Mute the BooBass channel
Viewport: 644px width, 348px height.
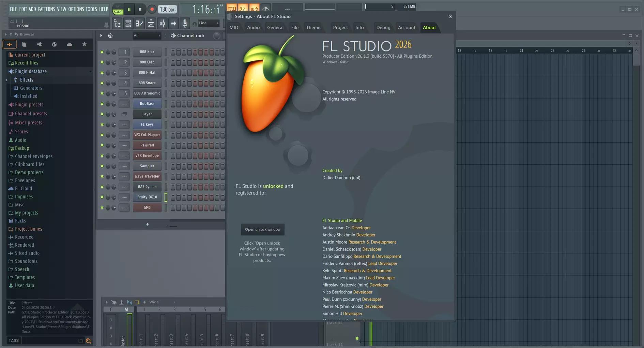click(x=102, y=104)
